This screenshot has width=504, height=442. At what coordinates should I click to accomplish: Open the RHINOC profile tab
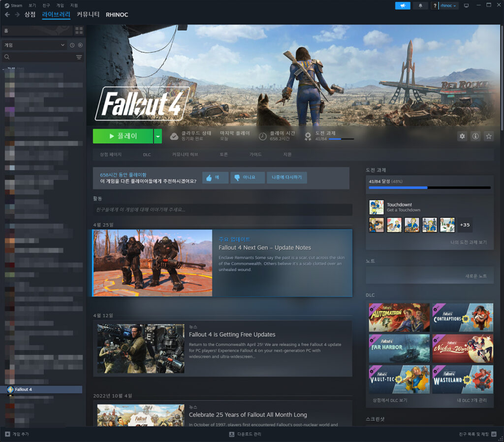[x=117, y=15]
